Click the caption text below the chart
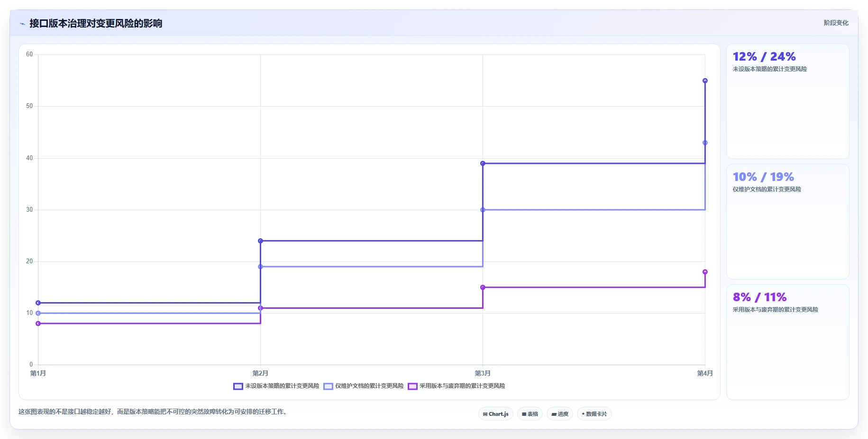The height and width of the screenshot is (439, 868). point(153,412)
